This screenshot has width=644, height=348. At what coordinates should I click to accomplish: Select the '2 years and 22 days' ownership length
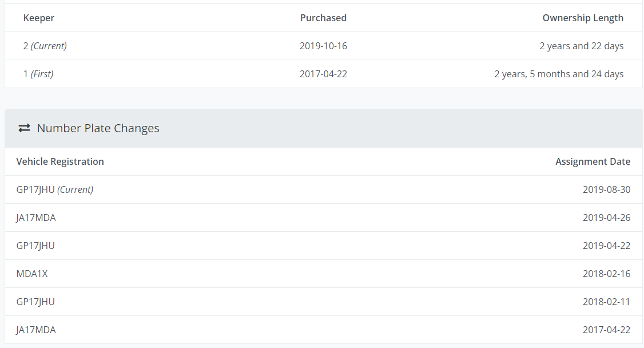pos(581,46)
